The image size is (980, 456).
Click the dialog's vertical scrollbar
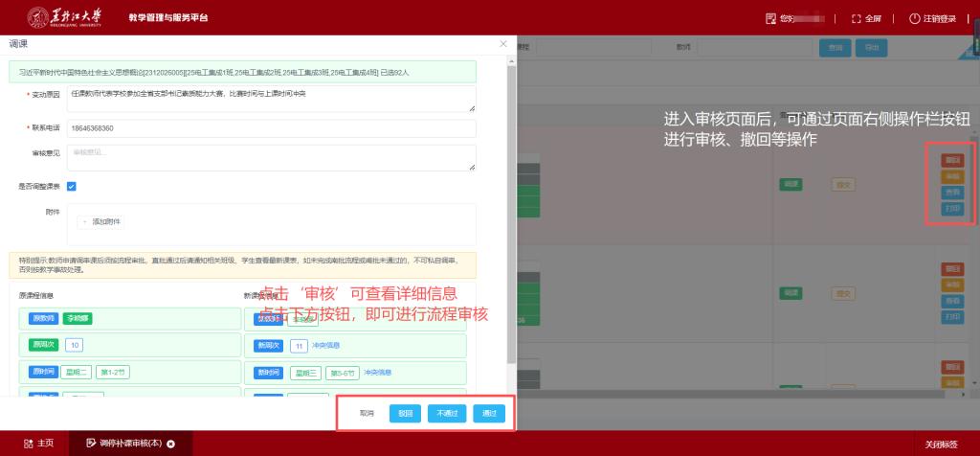(x=512, y=211)
